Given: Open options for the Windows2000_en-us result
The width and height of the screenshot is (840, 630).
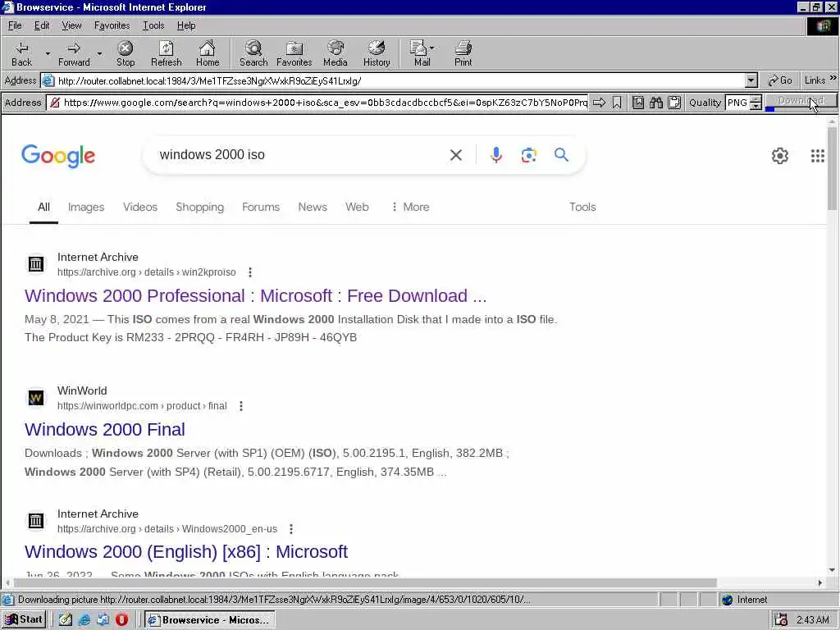Looking at the screenshot, I should point(291,529).
